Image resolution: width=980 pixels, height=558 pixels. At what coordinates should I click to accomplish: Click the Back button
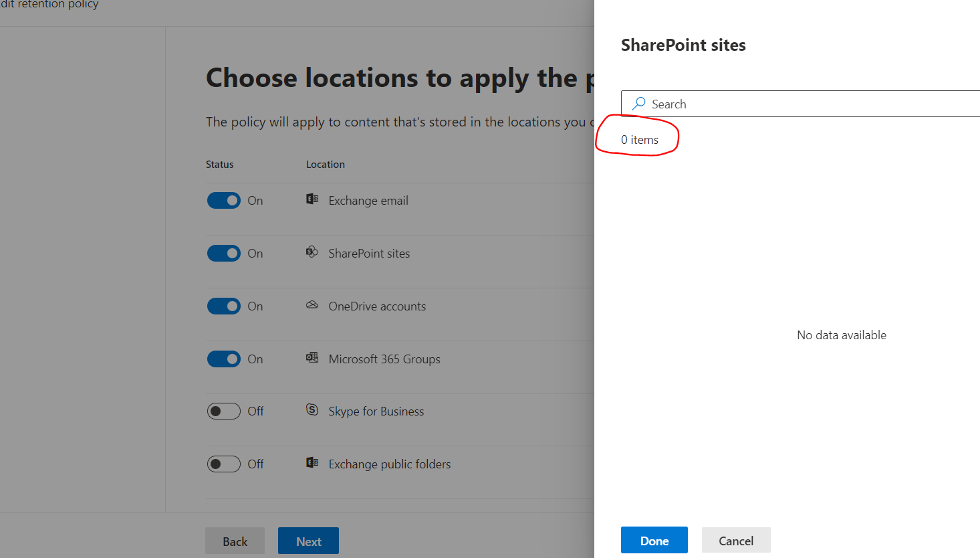(235, 541)
